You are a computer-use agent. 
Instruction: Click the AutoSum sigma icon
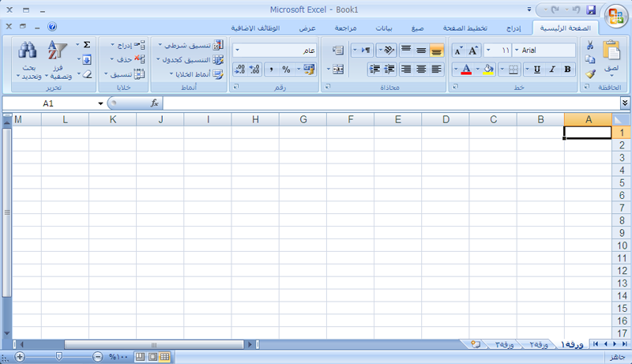[x=87, y=45]
